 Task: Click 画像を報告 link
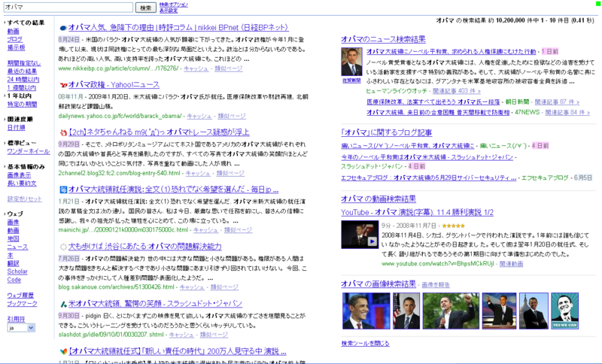436,285
